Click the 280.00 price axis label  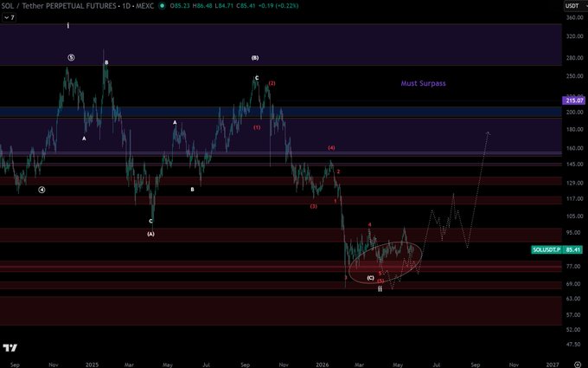coord(575,58)
